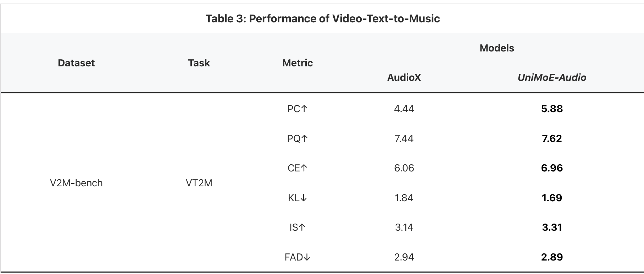This screenshot has height=274, width=644.
Task: Click the bold 2.89 FAD value
Action: 552,257
